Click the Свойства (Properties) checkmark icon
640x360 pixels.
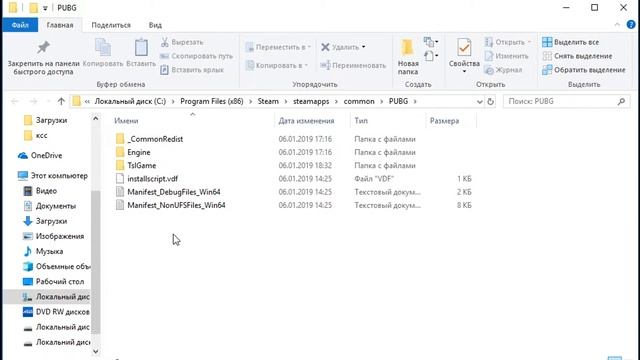(464, 47)
